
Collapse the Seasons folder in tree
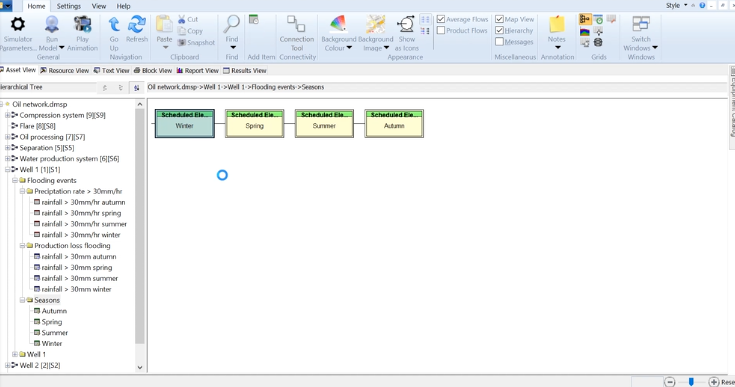tap(22, 300)
